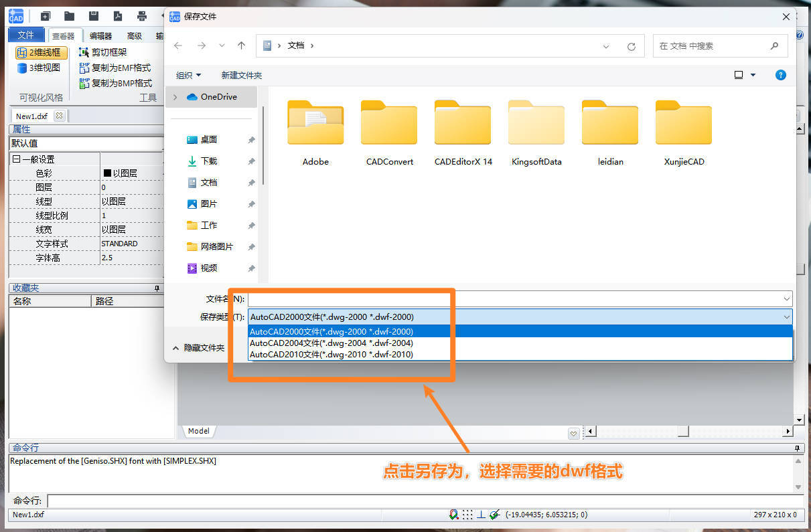Screen dimensions: 811x532
Task: Click the New drawing icon in quick toolbar
Action: pyautogui.click(x=45, y=16)
